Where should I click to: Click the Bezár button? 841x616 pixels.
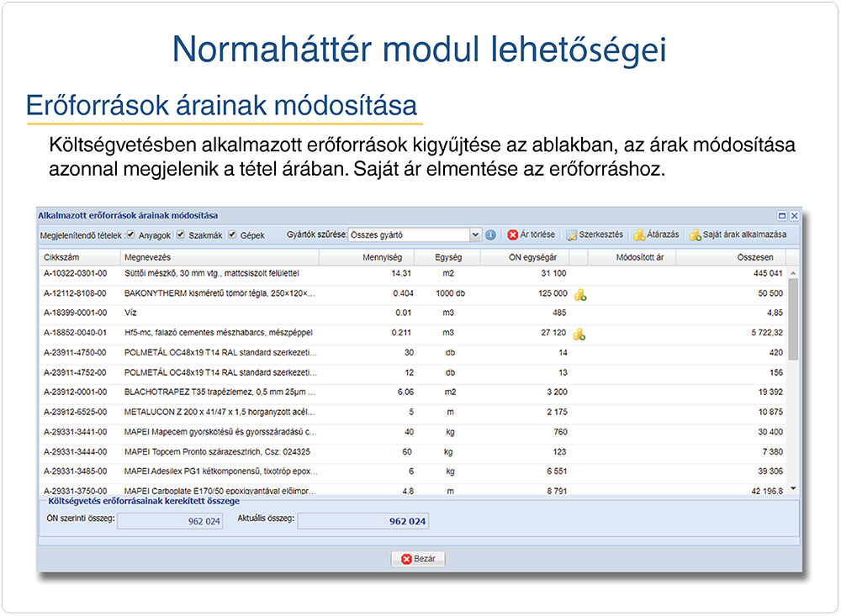418,559
